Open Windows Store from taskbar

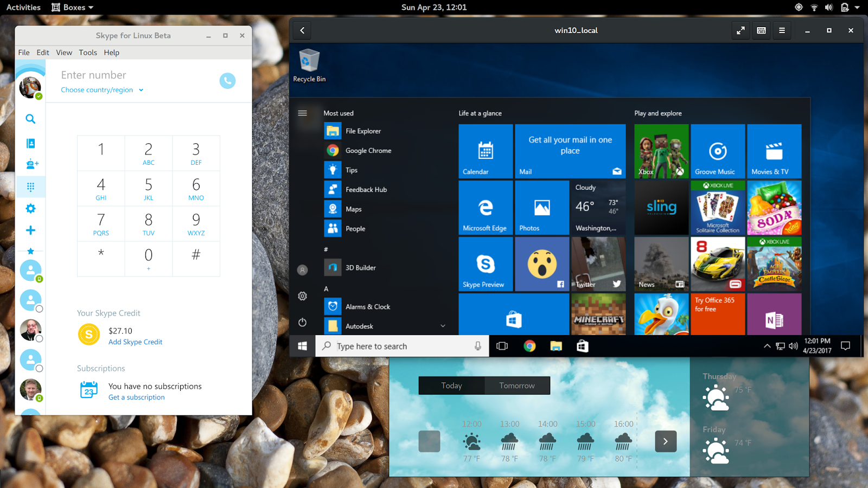pos(582,346)
